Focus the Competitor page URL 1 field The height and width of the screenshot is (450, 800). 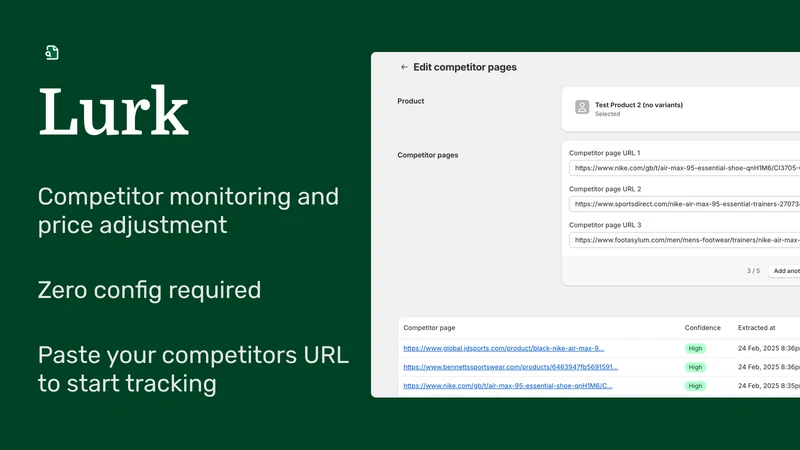point(684,168)
